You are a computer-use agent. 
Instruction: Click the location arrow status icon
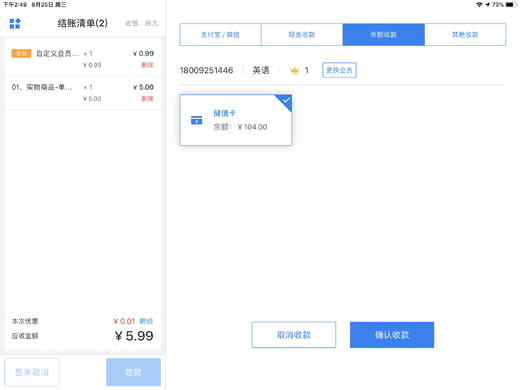[487, 5]
